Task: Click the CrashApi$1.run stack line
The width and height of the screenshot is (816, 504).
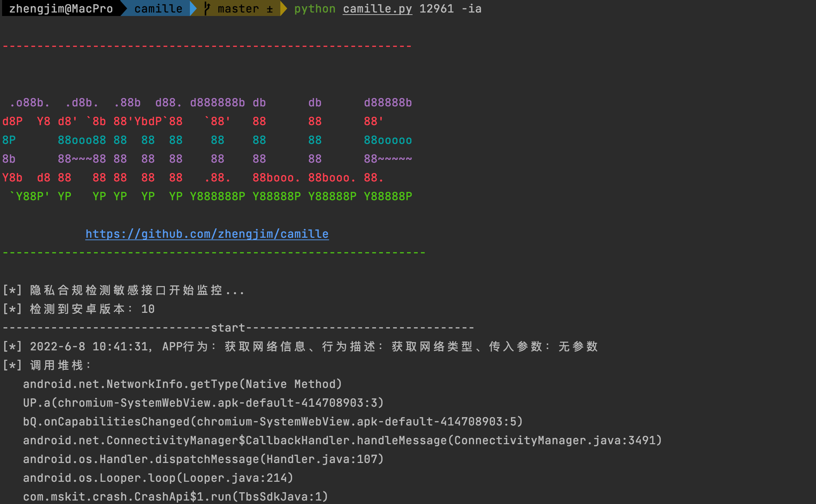Action: click(x=176, y=497)
